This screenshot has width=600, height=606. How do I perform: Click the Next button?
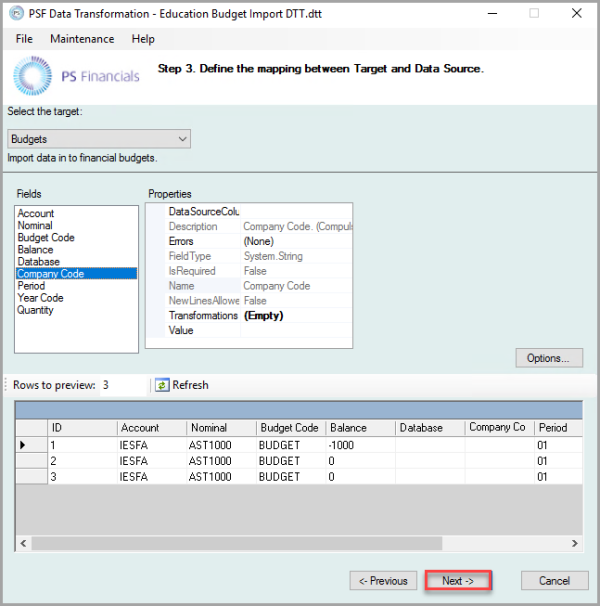pos(458,581)
